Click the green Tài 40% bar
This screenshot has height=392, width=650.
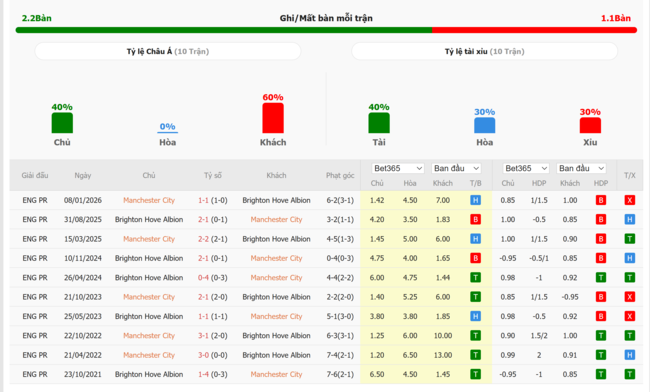coord(379,123)
